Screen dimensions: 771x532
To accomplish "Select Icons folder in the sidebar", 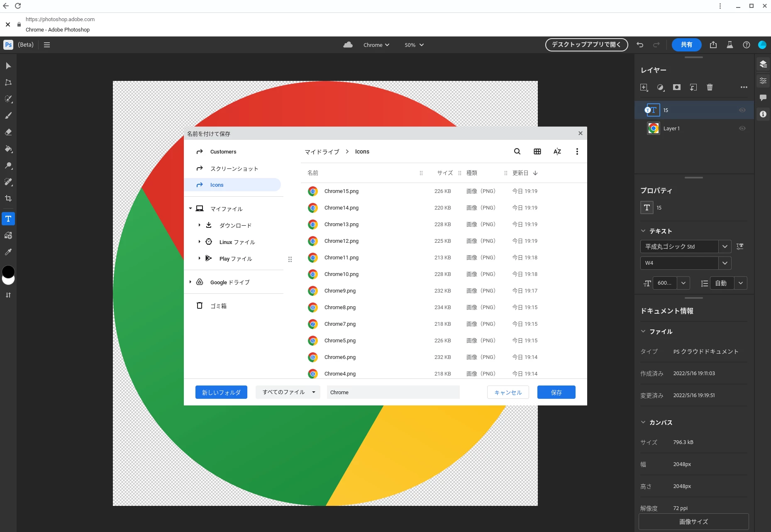I will click(x=233, y=185).
